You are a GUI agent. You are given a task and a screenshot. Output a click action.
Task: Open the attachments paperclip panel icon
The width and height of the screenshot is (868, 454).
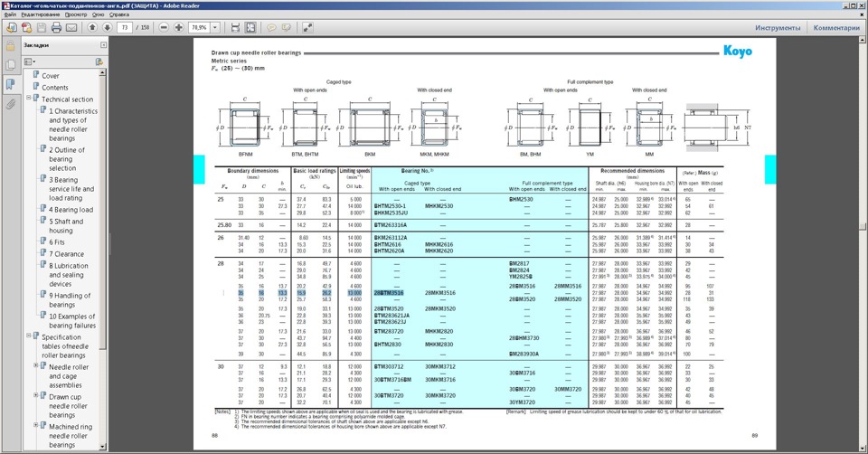point(10,103)
